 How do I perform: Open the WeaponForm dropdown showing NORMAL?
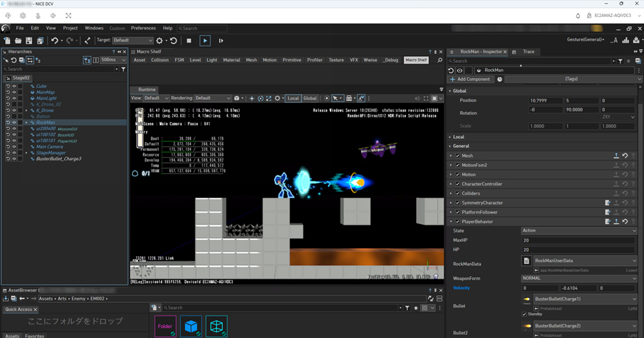[x=579, y=278]
